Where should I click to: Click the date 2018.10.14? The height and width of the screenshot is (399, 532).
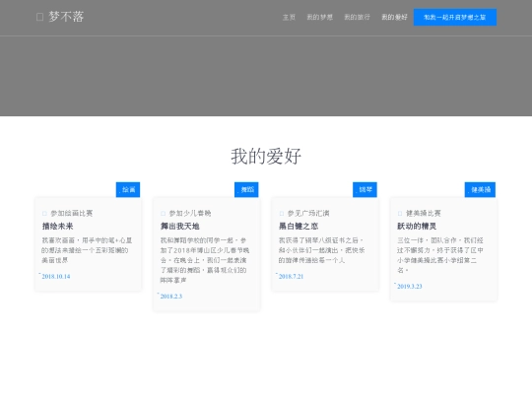click(56, 277)
